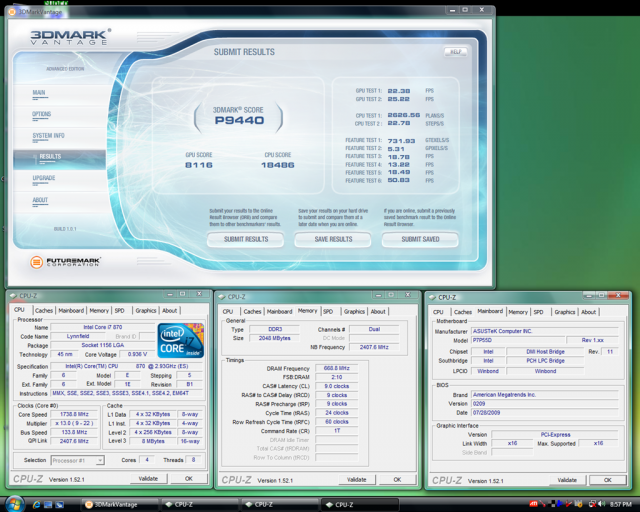Click the ATI tray icon

tap(533, 504)
